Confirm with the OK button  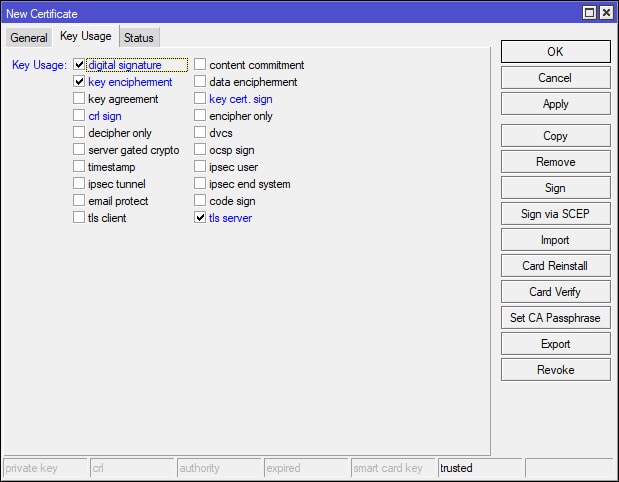click(x=555, y=51)
